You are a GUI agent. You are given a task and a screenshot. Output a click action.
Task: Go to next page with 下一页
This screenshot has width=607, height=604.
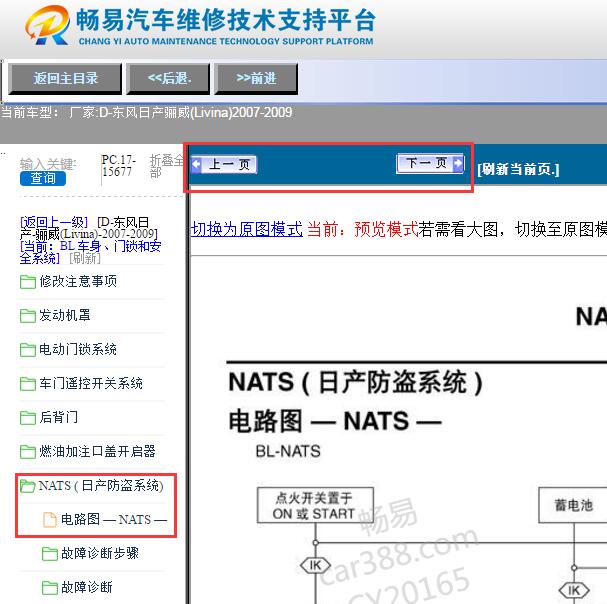coord(430,163)
